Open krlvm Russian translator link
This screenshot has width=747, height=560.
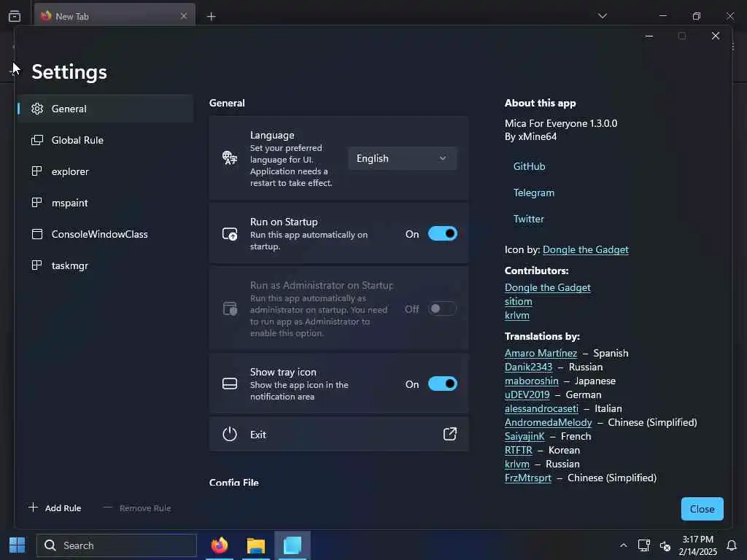pos(517,464)
